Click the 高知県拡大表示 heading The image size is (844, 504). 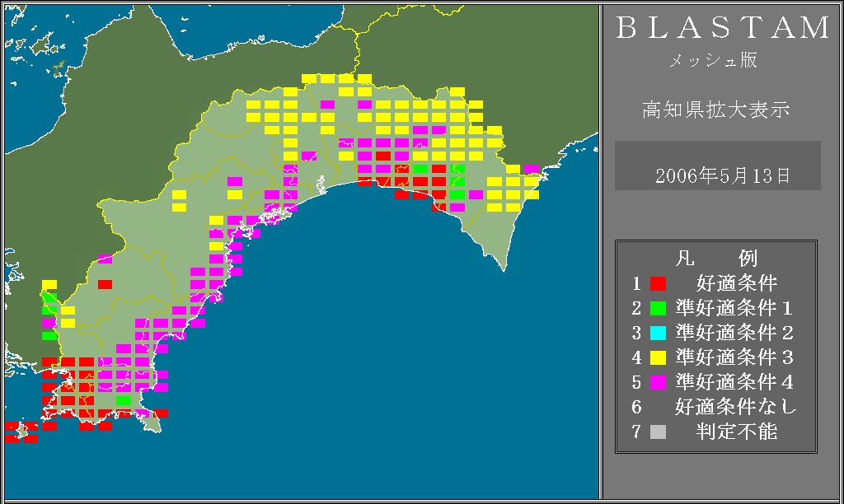(716, 110)
